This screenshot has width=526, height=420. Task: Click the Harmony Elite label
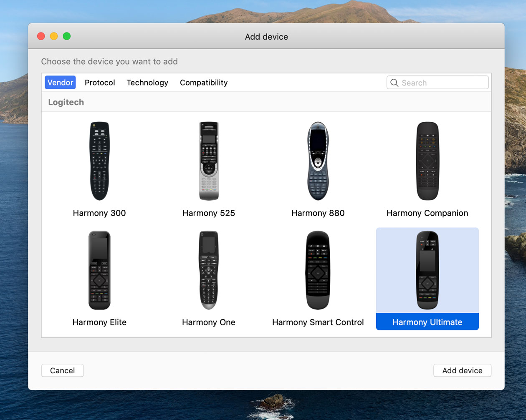click(x=99, y=322)
